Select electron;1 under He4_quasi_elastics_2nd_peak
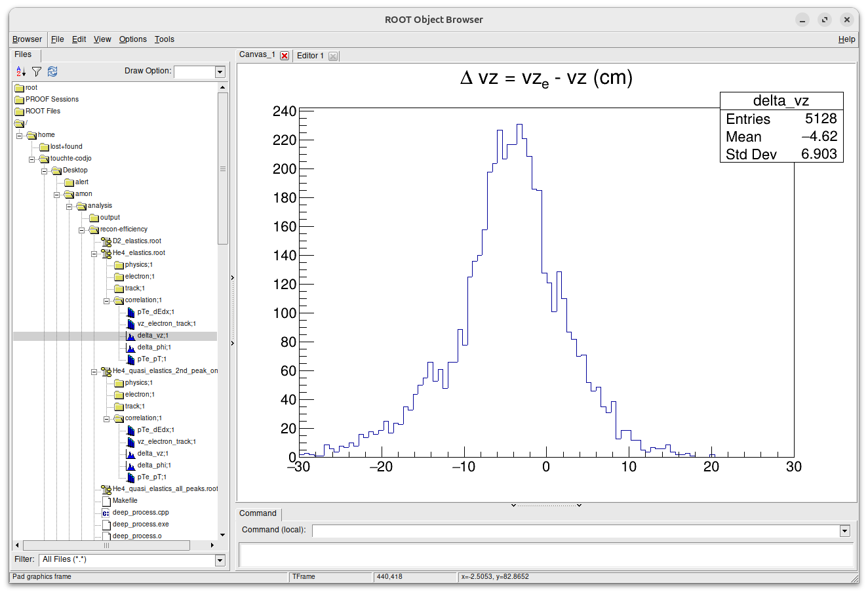 tap(140, 395)
